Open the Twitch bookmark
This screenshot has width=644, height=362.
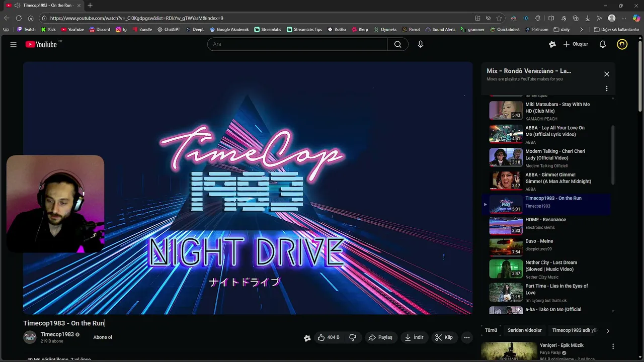(26, 29)
